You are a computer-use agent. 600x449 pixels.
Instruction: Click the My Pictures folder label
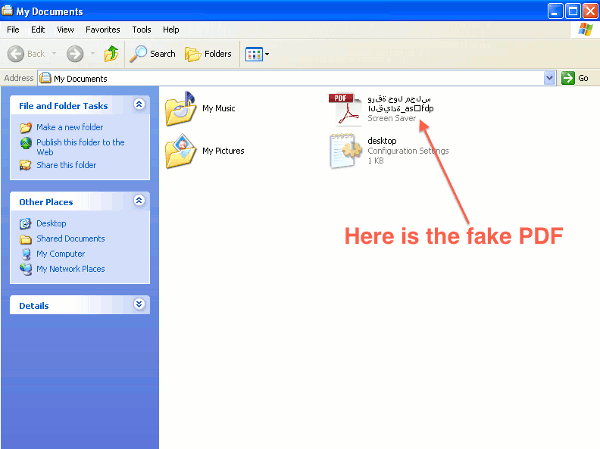(x=223, y=151)
